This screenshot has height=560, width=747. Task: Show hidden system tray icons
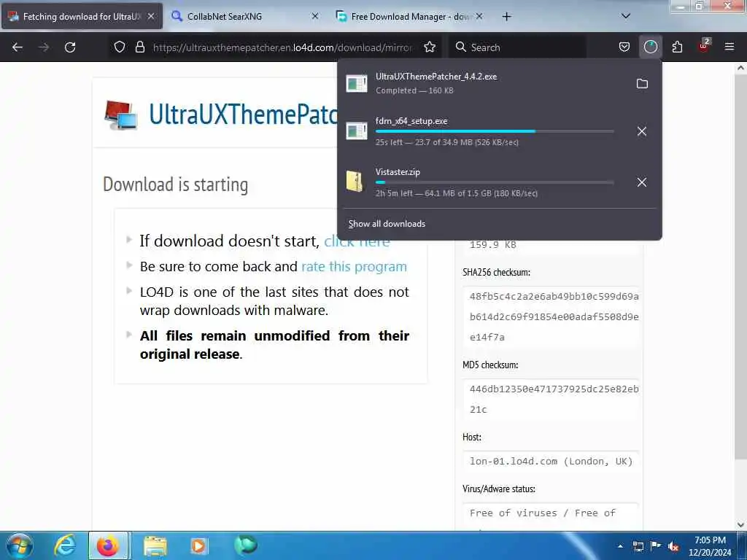(620, 546)
